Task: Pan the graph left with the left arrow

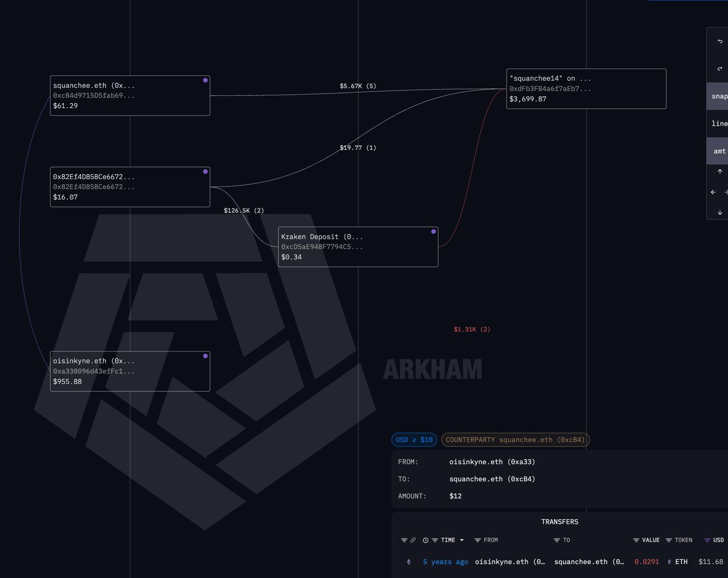Action: 713,192
